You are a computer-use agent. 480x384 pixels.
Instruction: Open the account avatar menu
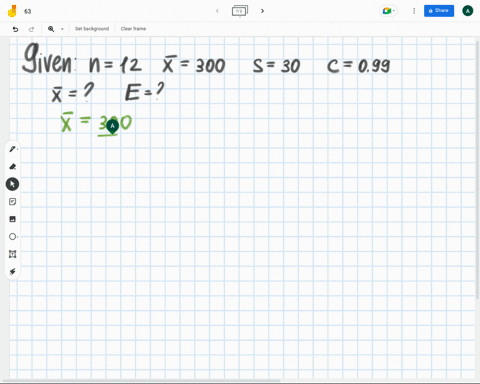[468, 11]
